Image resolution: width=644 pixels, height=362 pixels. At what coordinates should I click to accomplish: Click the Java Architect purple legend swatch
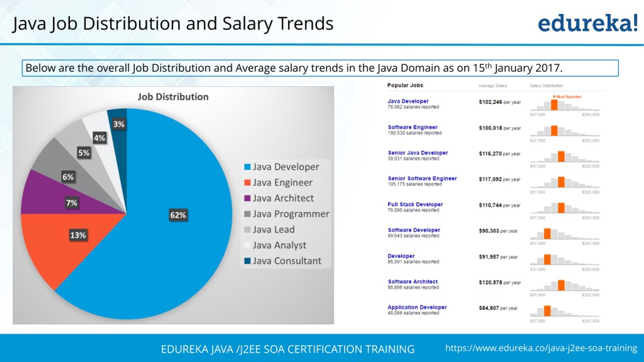(x=247, y=198)
